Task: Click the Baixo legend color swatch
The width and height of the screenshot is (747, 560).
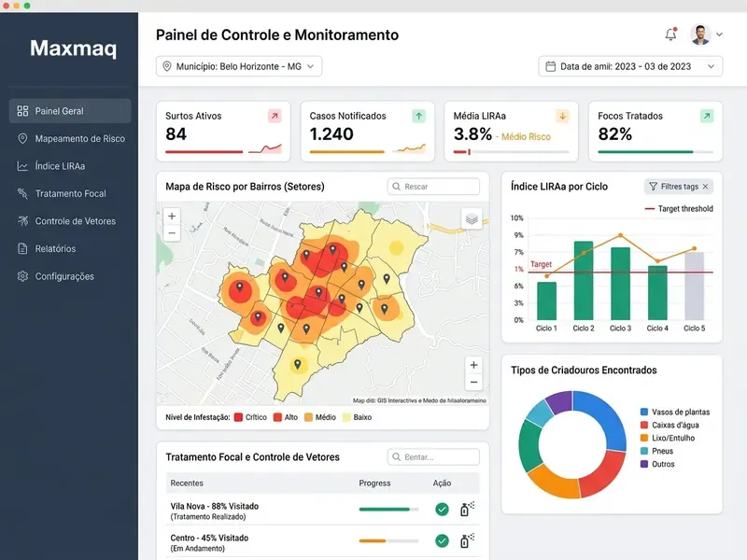Action: click(346, 417)
